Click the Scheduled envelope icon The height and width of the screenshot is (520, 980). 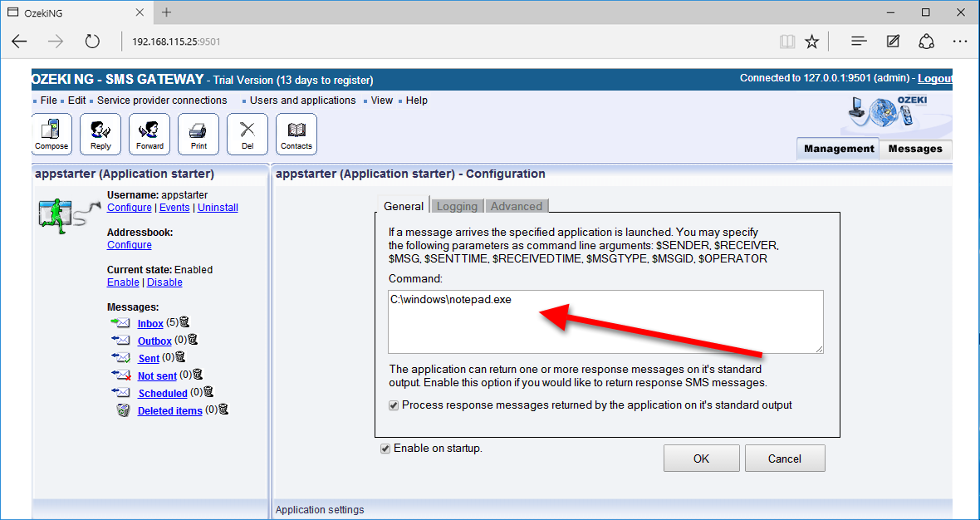120,393
